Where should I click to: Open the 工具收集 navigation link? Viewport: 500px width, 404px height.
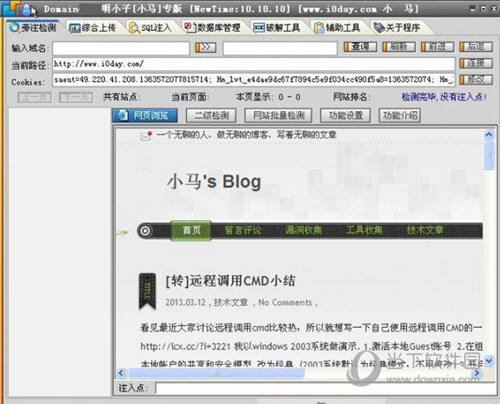(x=364, y=230)
